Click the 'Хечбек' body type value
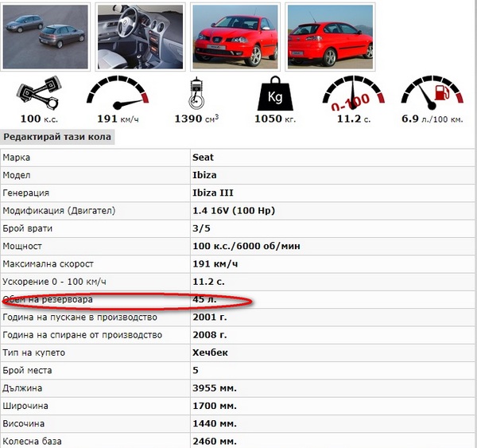This screenshot has height=448, width=477. click(210, 353)
